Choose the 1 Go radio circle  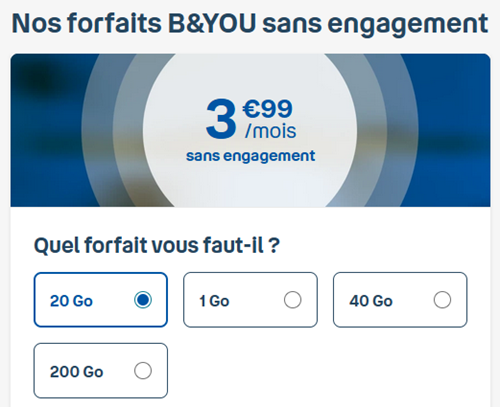pyautogui.click(x=293, y=300)
